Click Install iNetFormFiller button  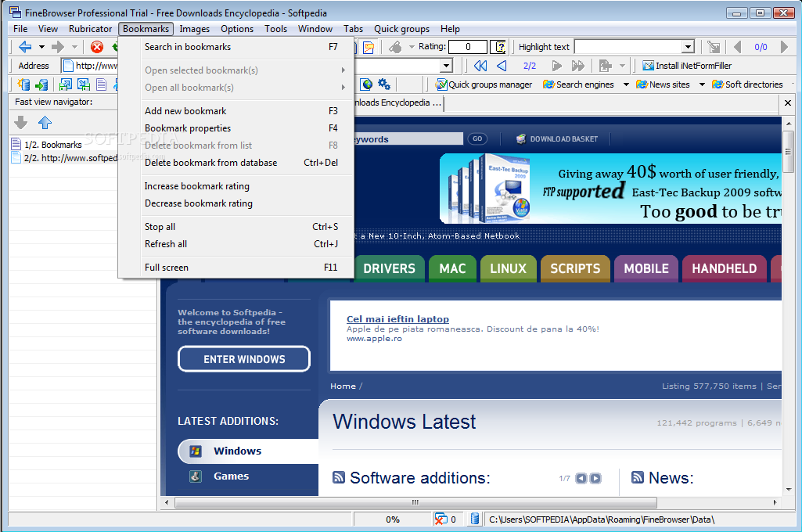[687, 66]
